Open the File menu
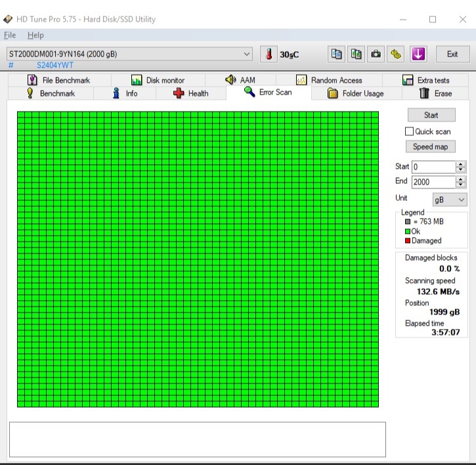Screen dimensions: 476x476 point(10,35)
